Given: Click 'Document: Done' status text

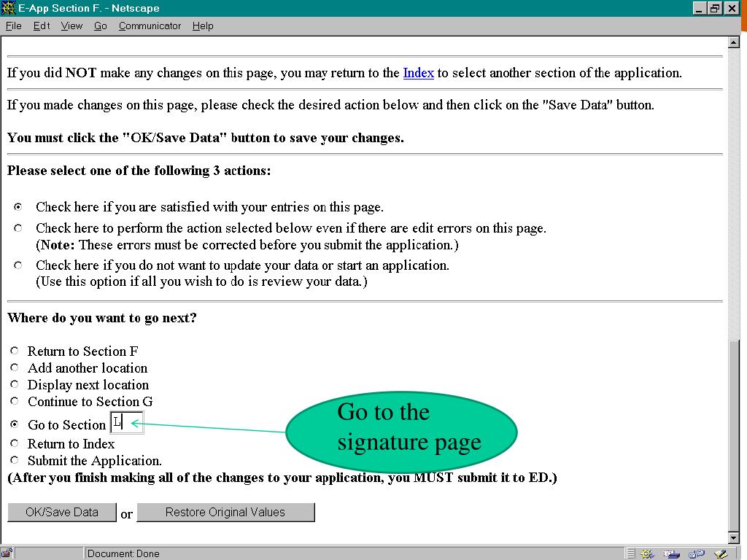Looking at the screenshot, I should (x=123, y=553).
